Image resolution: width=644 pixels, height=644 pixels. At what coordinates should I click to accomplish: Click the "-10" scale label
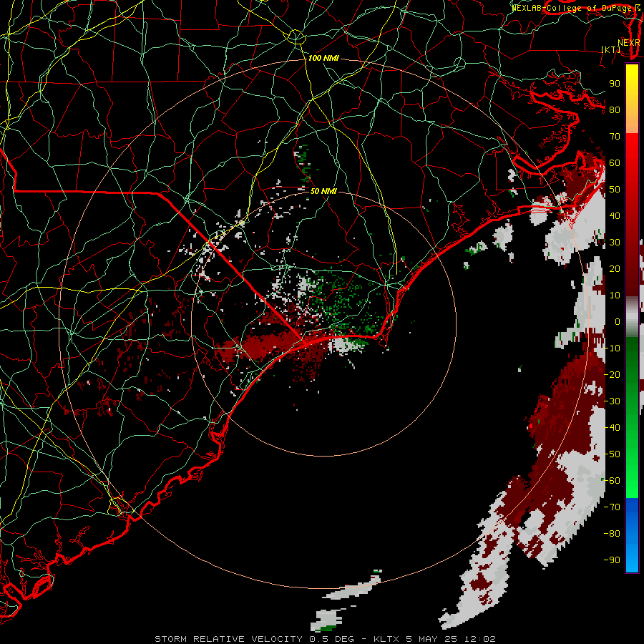coord(612,348)
